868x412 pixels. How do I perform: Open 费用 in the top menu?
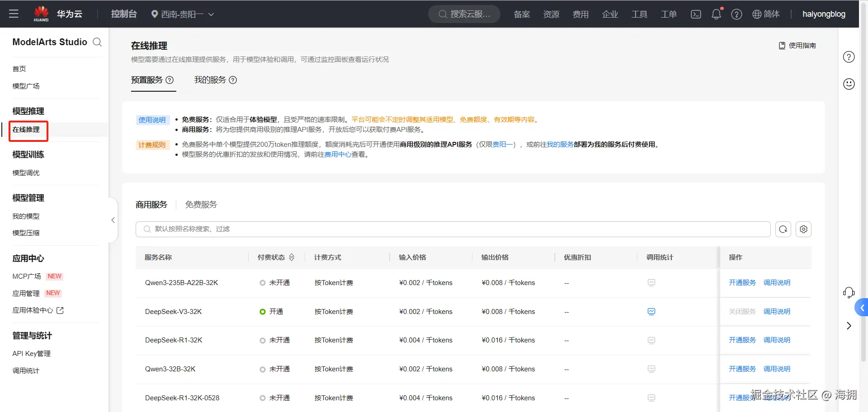580,14
